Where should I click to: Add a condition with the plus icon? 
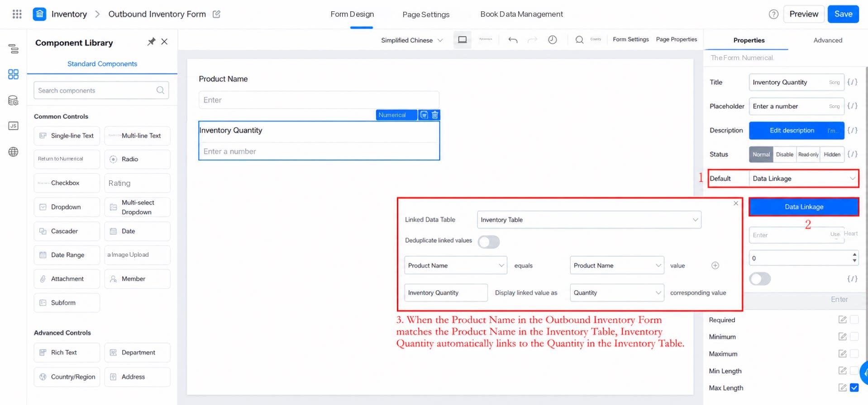(x=715, y=265)
